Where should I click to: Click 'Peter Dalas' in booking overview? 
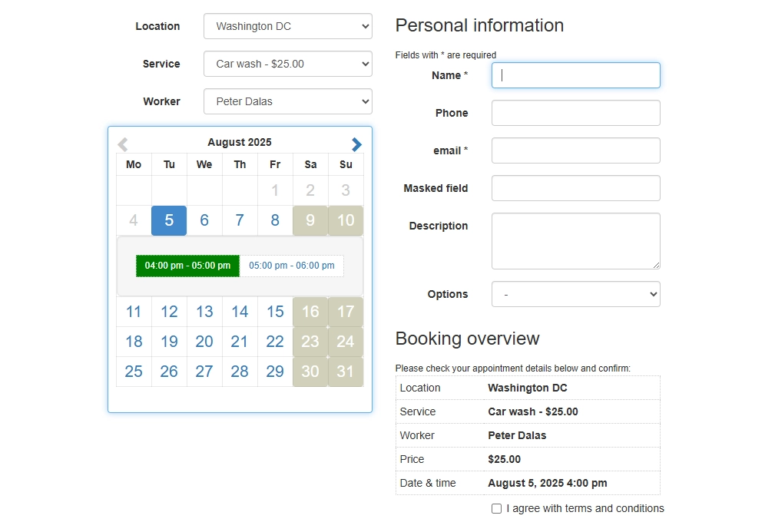click(x=517, y=436)
